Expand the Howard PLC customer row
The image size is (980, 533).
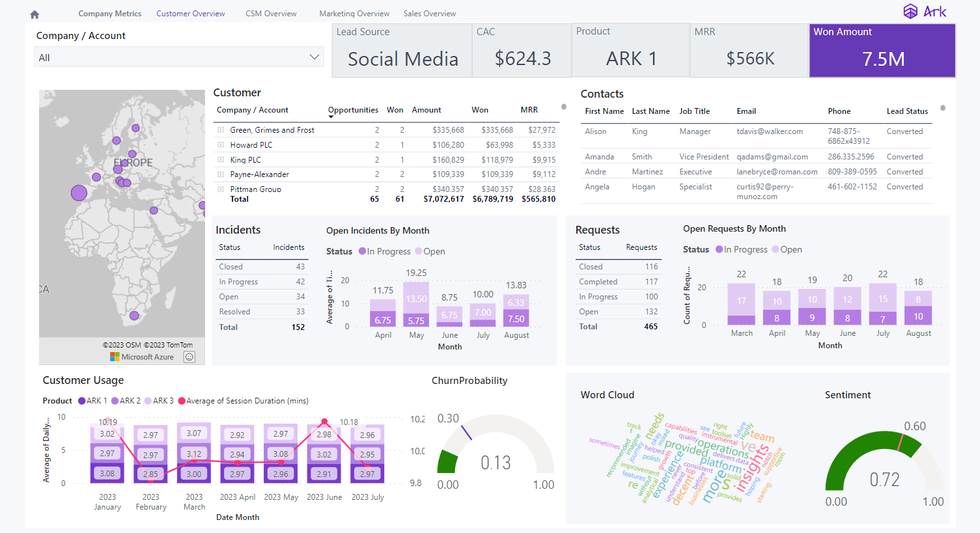tap(219, 144)
